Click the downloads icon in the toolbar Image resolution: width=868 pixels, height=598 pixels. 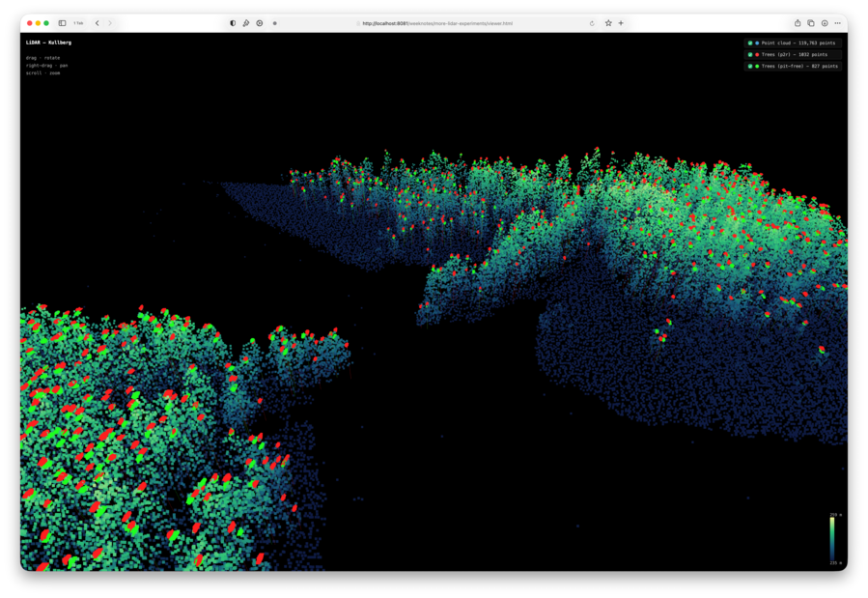[x=825, y=22]
